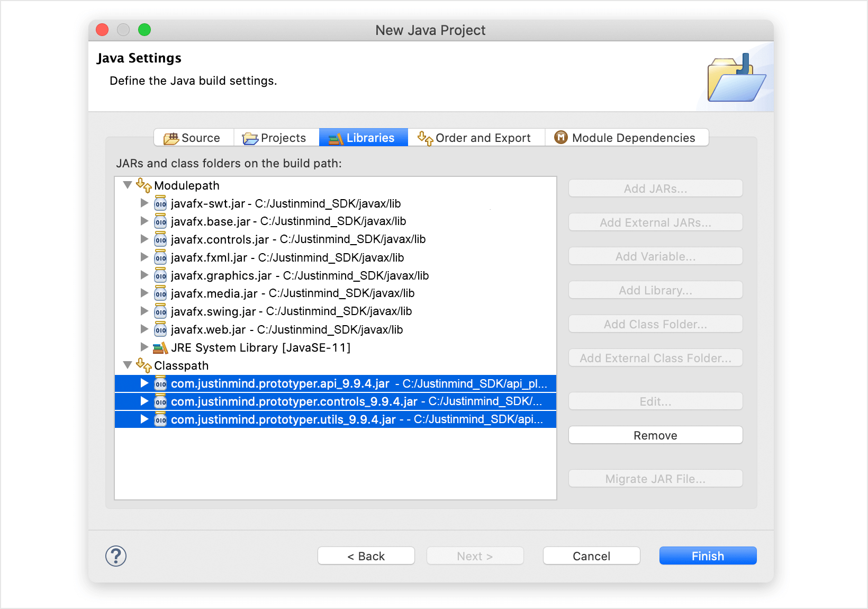Click the Add External JARs... button

(655, 222)
